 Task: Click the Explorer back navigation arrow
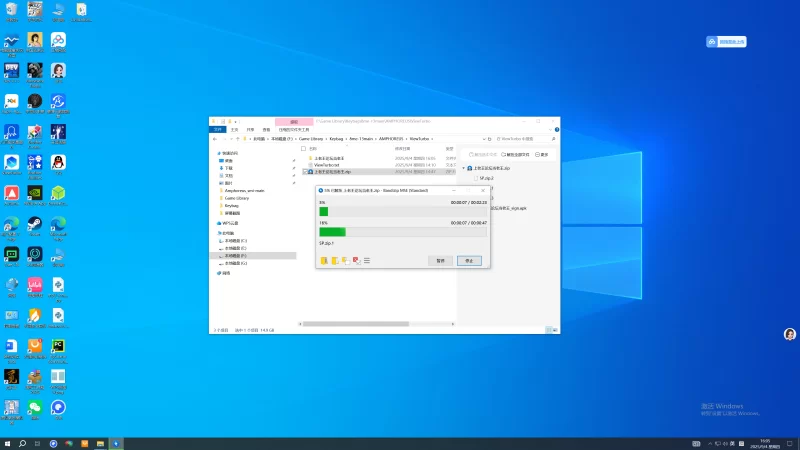click(215, 141)
